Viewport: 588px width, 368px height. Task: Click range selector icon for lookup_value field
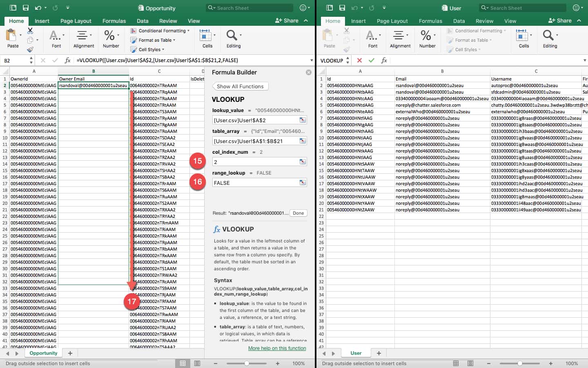(x=303, y=120)
